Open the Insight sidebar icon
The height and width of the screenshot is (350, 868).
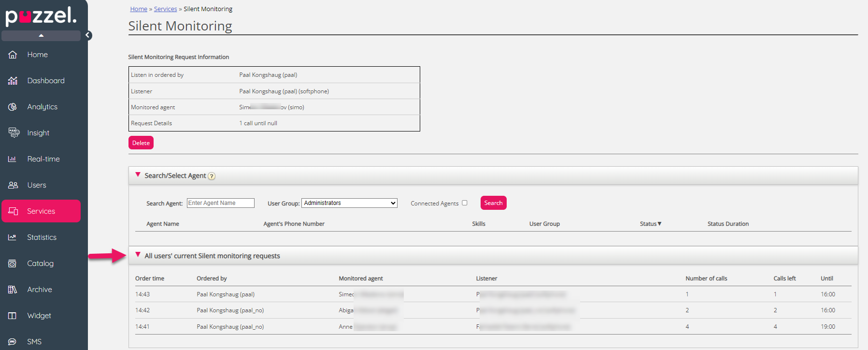click(14, 133)
